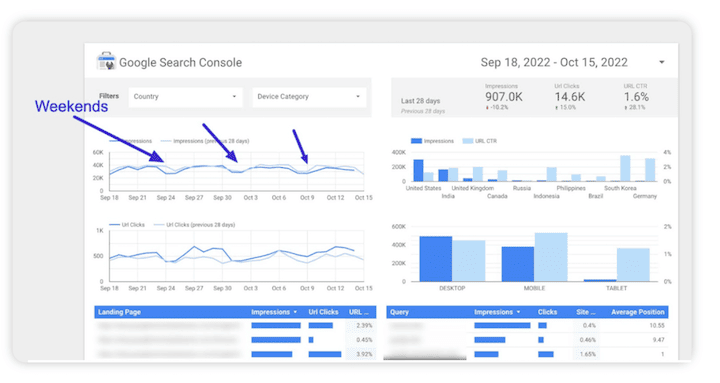Click the 3.92% CTR cell

click(364, 354)
